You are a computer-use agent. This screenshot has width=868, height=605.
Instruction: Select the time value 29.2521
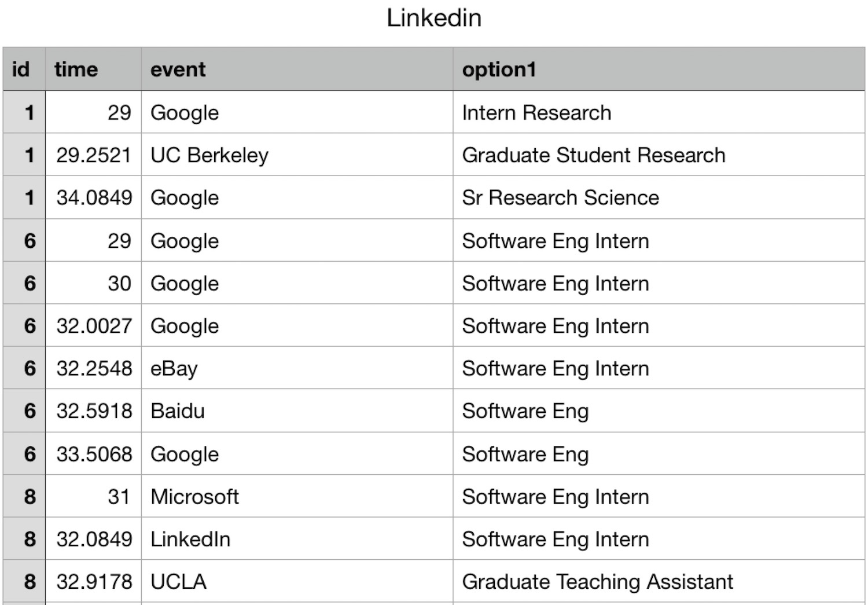click(94, 155)
